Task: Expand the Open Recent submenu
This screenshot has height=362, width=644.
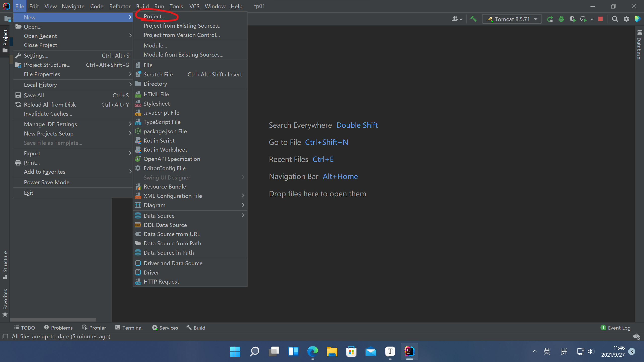Action: point(73,36)
